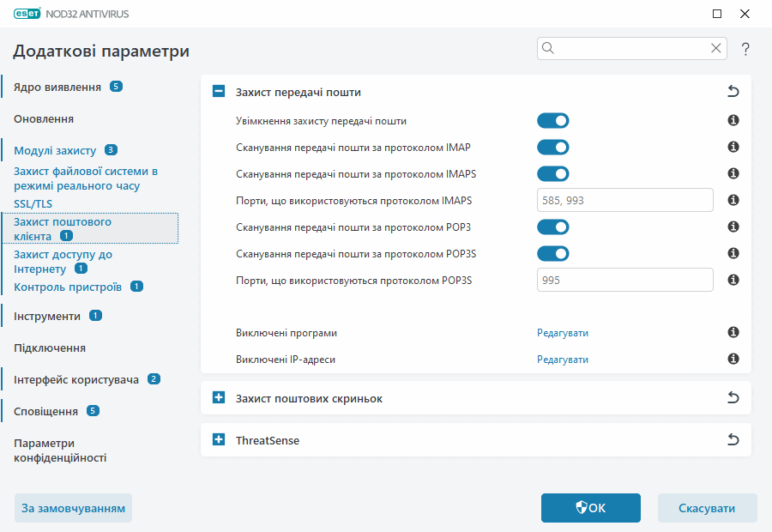
Task: Click the info icon next to Виключені IP-адреси
Action: click(733, 359)
